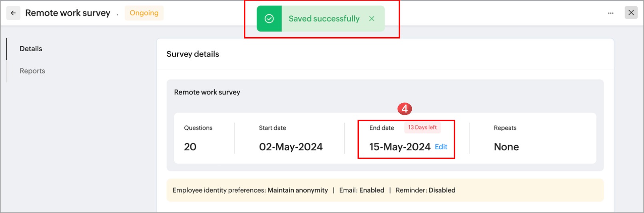Image resolution: width=644 pixels, height=213 pixels.
Task: Open the three-dot more options menu
Action: pyautogui.click(x=610, y=13)
